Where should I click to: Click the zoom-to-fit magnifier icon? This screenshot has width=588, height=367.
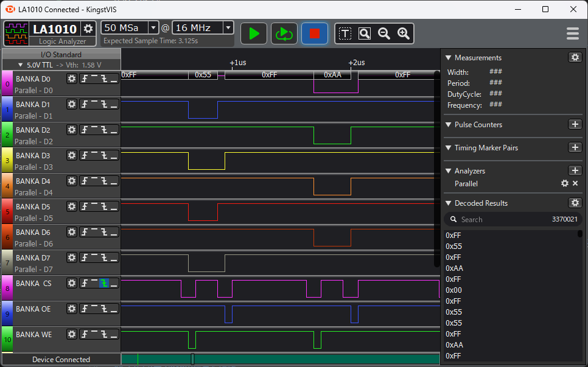(x=365, y=33)
